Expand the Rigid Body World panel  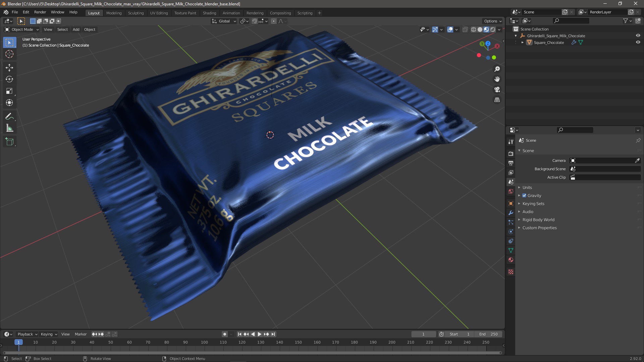pos(538,220)
